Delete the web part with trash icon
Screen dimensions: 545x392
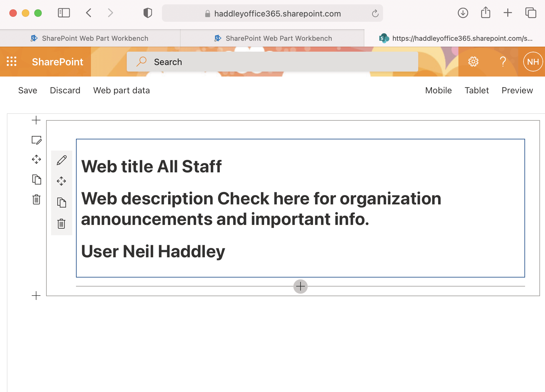pyautogui.click(x=61, y=223)
